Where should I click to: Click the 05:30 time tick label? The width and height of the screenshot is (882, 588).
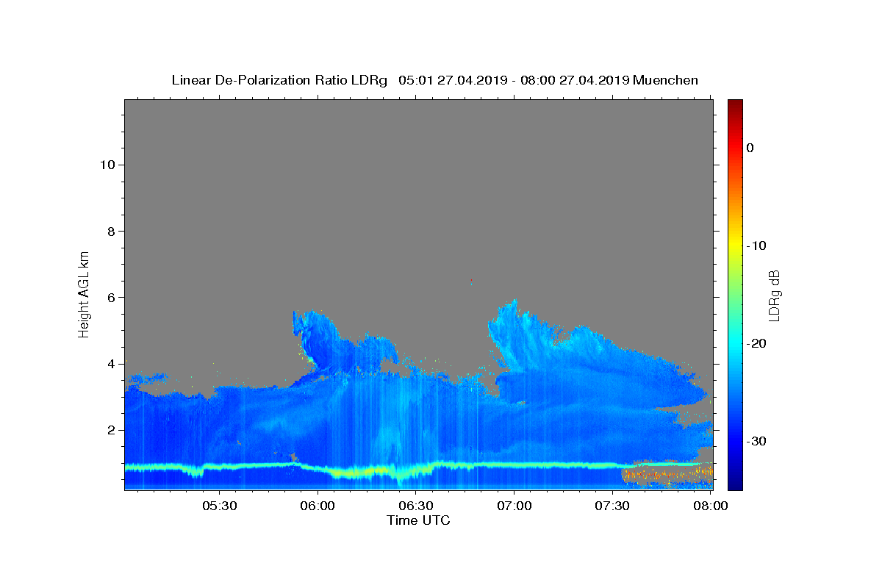click(x=219, y=506)
